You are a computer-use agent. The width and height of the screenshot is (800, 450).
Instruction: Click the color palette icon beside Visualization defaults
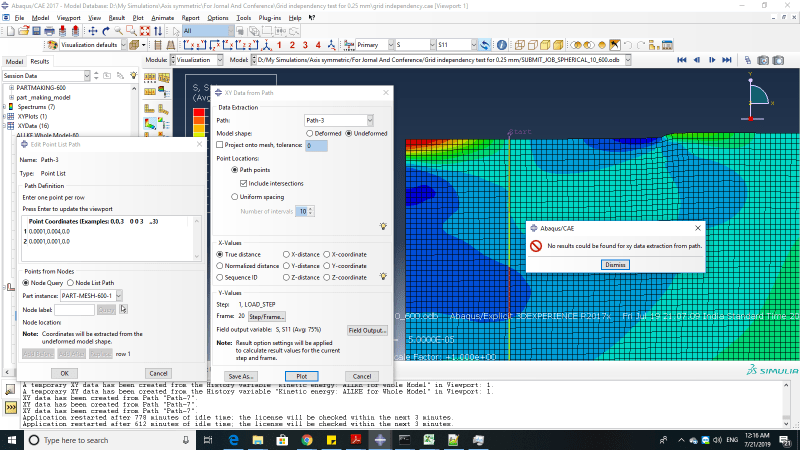coord(52,45)
